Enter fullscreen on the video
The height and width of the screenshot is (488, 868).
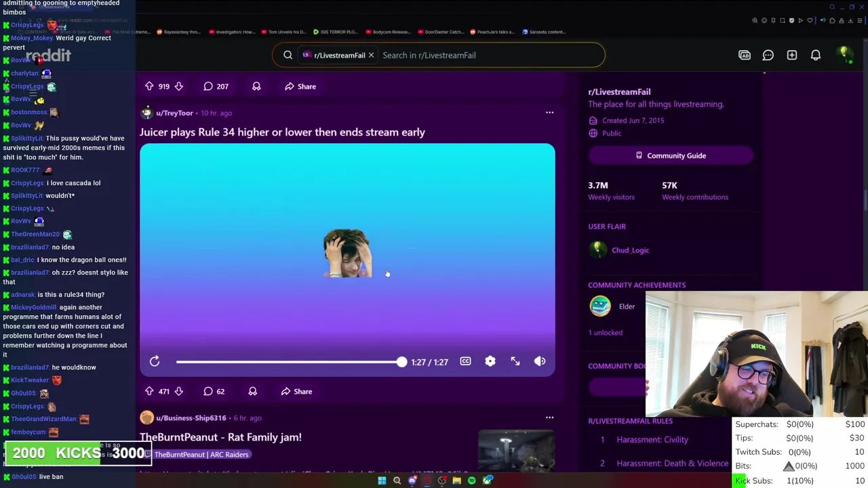[515, 361]
